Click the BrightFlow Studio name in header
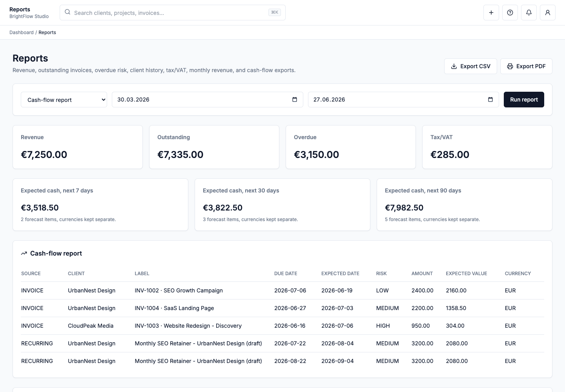565x392 pixels. (29, 16)
